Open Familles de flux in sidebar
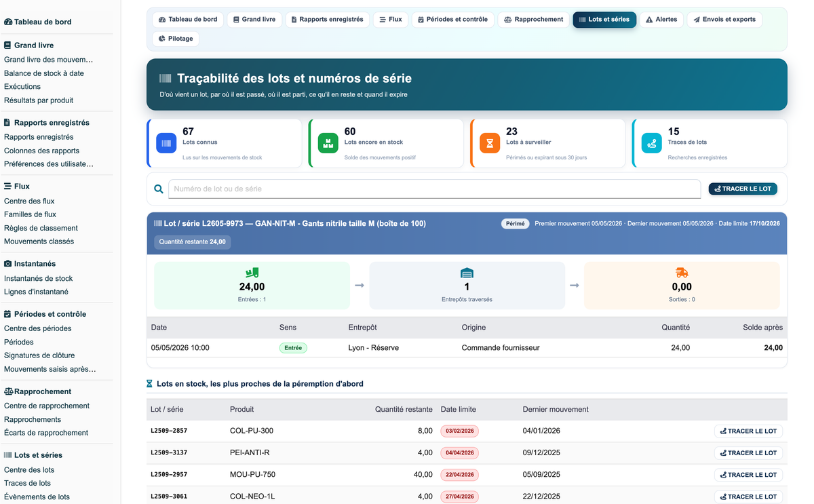Viewport: 814px width, 504px height. 30,214
